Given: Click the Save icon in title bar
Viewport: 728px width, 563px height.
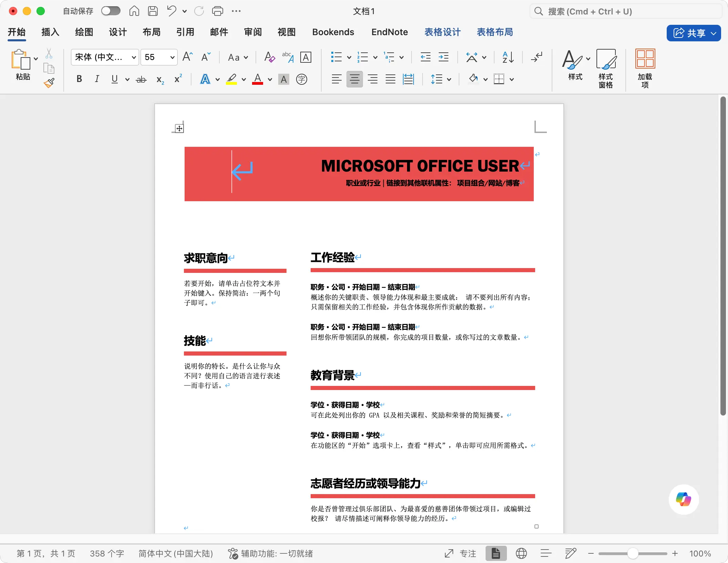Looking at the screenshot, I should click(153, 11).
